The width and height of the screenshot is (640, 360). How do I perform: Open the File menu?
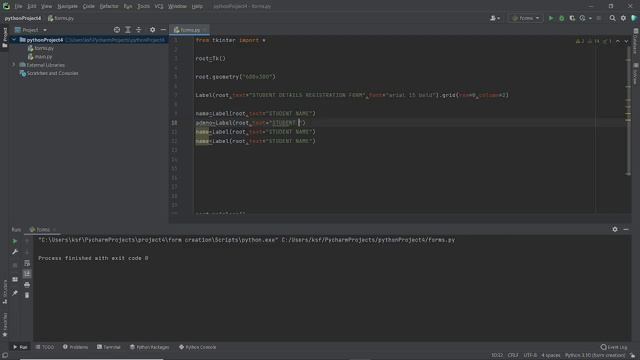18,6
